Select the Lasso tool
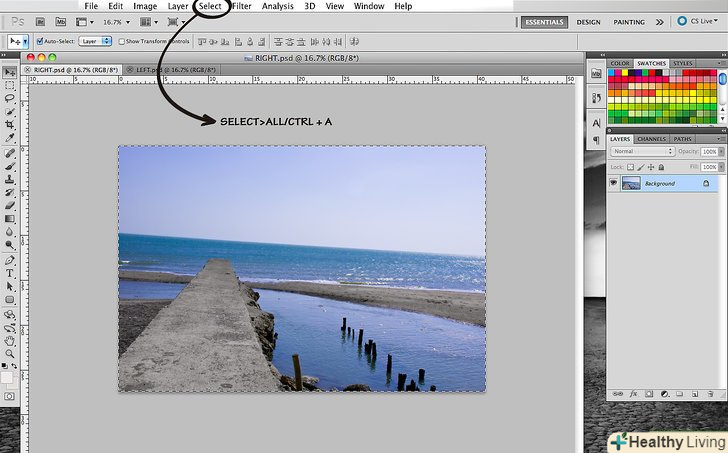The image size is (728, 453). [x=10, y=98]
